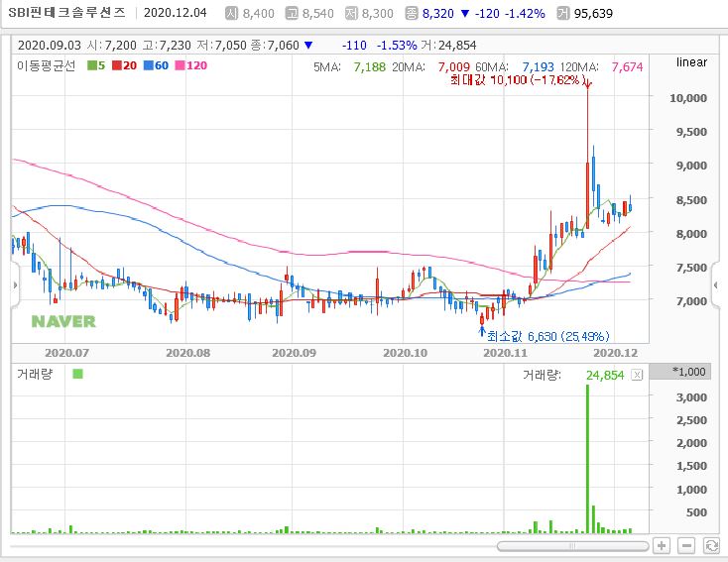This screenshot has width=728, height=562.
Task: Toggle the 5-day moving average swatch
Action: click(92, 65)
